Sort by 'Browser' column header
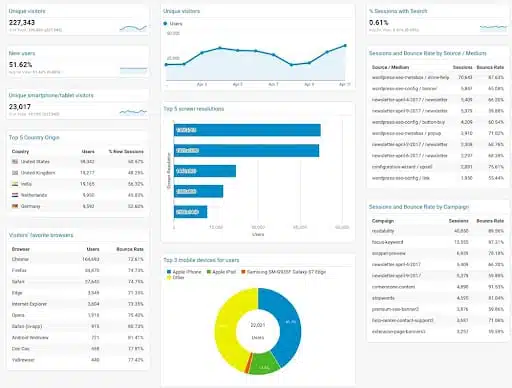The height and width of the screenshot is (388, 512). coord(21,249)
